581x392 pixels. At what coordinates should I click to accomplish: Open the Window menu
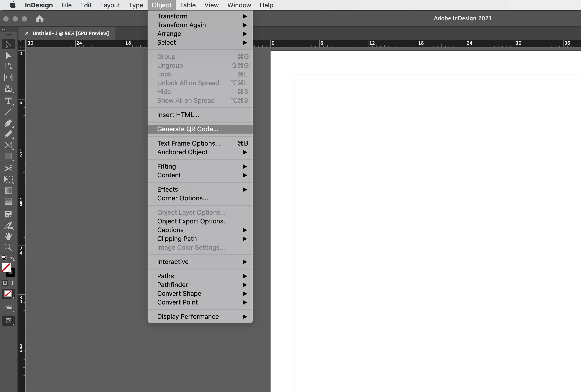pos(239,5)
